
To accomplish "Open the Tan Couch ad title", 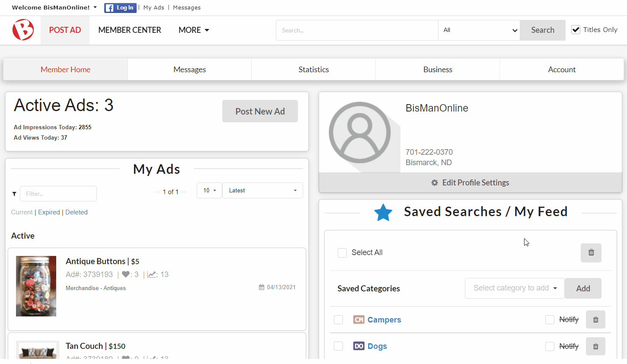I will click(84, 346).
